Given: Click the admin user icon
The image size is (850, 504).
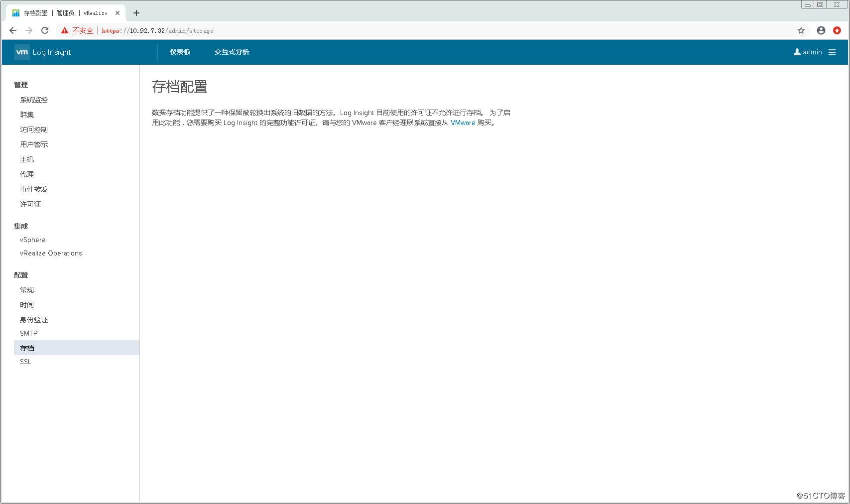Looking at the screenshot, I should pos(797,52).
